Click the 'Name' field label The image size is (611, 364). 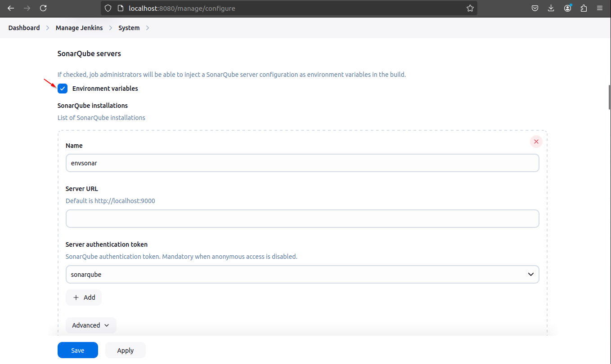point(74,146)
